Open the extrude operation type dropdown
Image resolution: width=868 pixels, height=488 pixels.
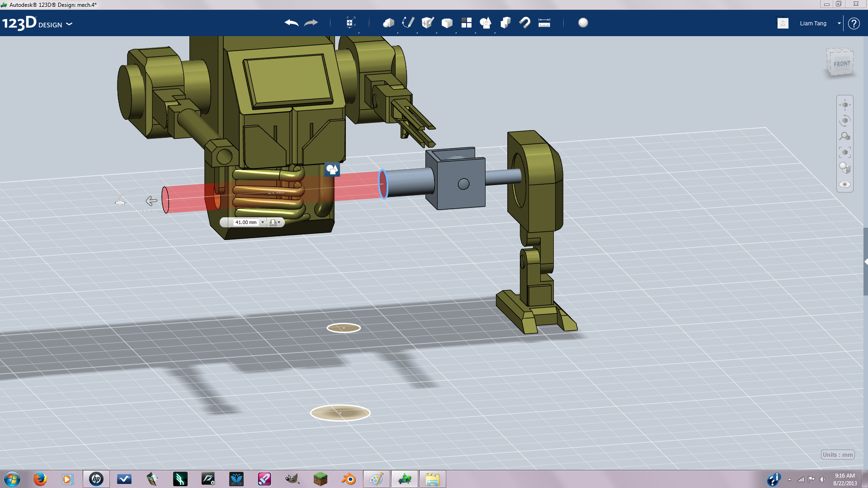275,222
